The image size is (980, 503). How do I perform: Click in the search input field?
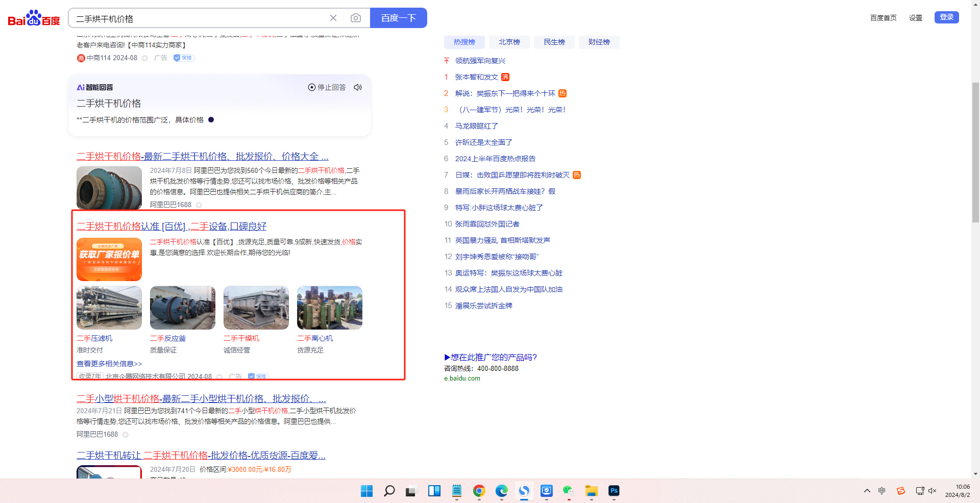[199, 19]
